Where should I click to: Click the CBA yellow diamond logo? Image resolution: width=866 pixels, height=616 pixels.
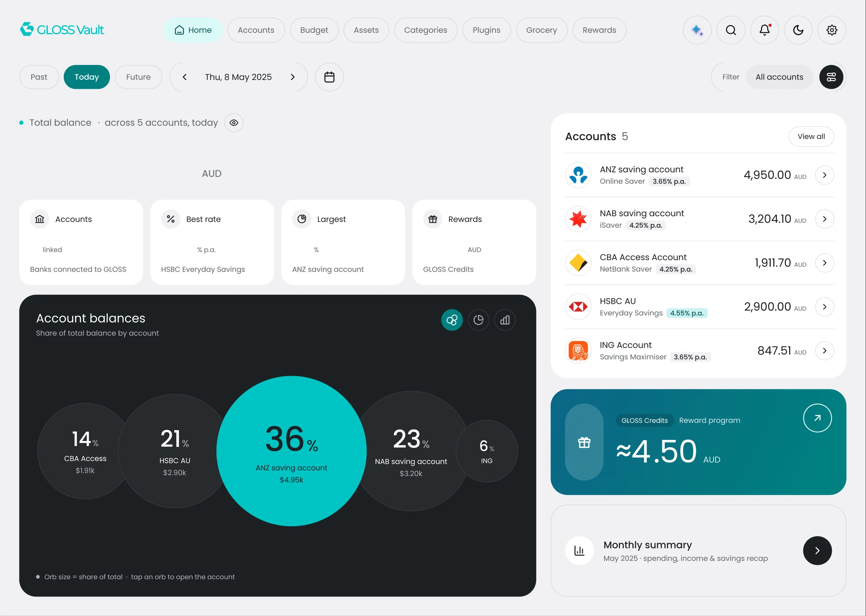tap(578, 263)
